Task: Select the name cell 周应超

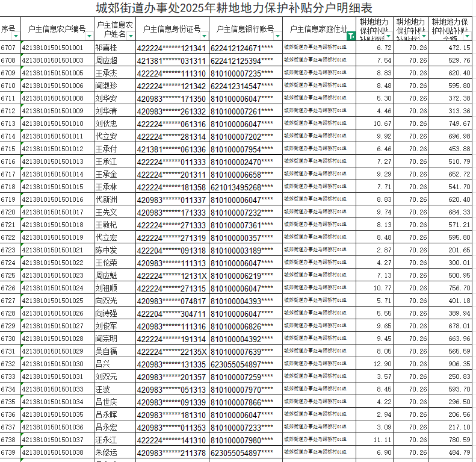Action: coord(115,60)
